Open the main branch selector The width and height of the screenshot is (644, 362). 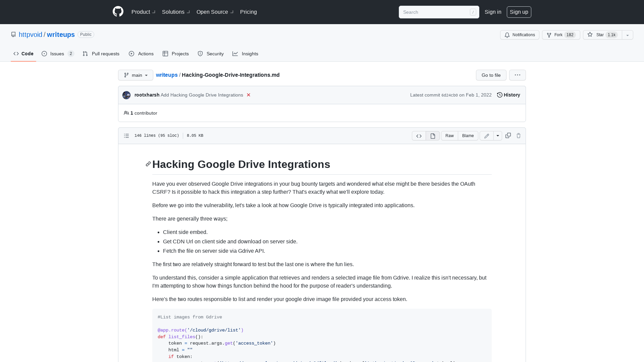(x=136, y=75)
